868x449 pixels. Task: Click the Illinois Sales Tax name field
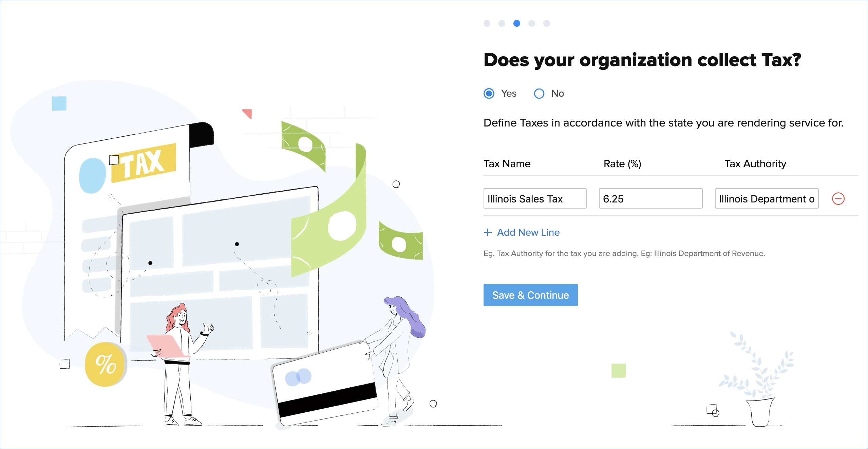pos(534,199)
